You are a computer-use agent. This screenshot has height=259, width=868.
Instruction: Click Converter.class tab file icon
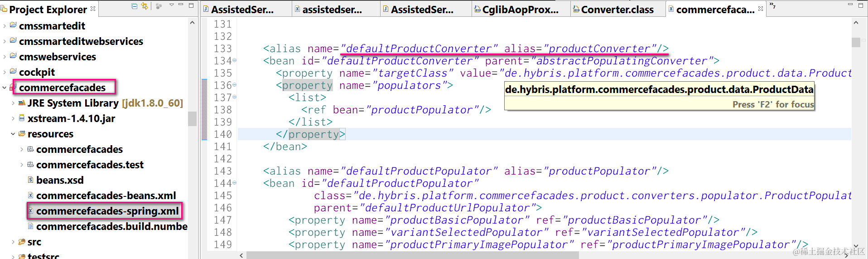(576, 9)
